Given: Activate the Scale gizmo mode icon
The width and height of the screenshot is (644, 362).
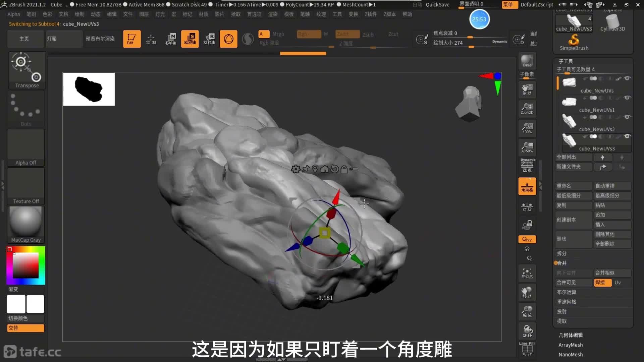Looking at the screenshot, I should coord(190,39).
